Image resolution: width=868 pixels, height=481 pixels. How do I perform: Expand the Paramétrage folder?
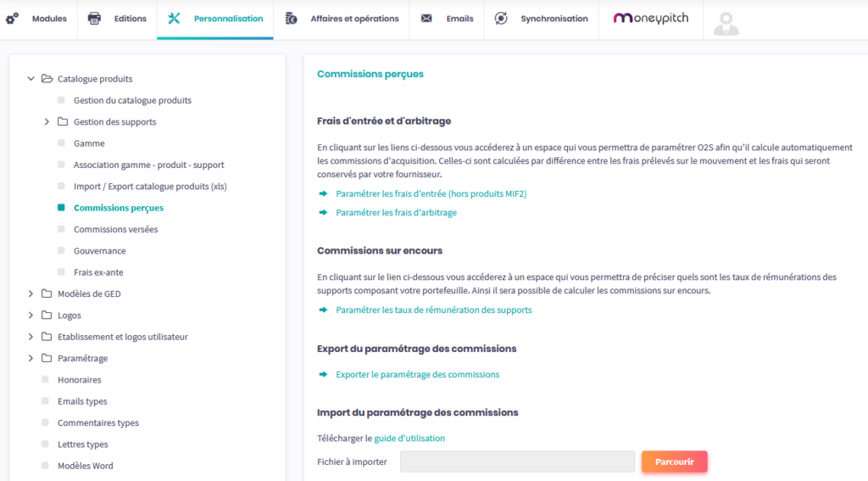point(31,359)
